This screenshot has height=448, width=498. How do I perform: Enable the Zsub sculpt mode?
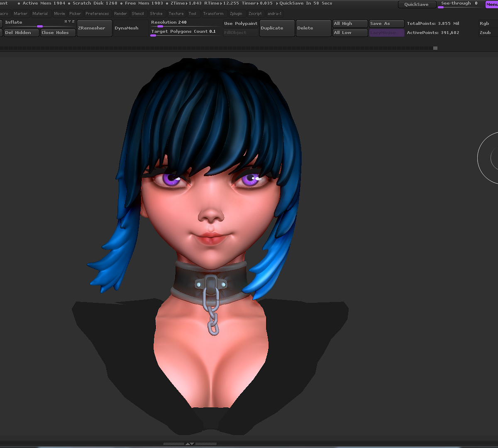click(488, 33)
